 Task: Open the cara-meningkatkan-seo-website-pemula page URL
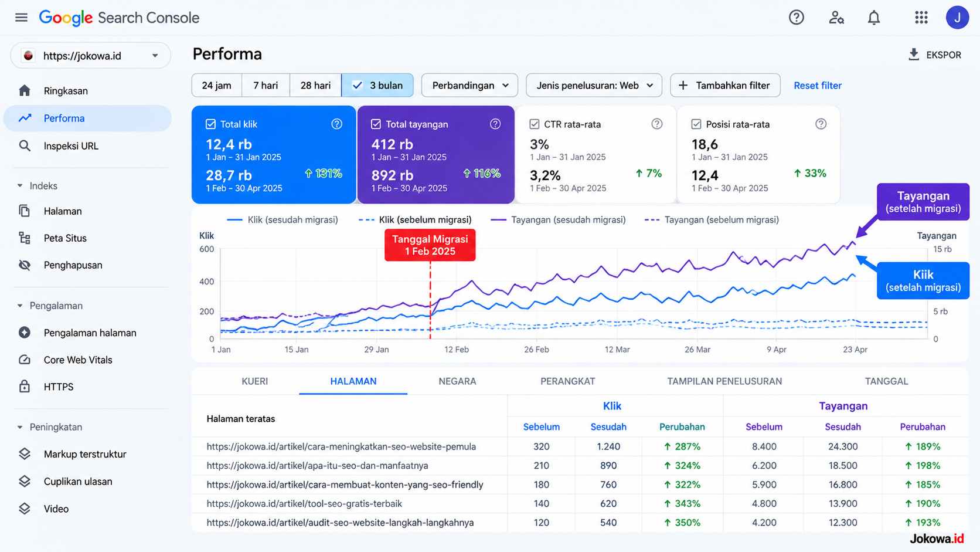[341, 446]
